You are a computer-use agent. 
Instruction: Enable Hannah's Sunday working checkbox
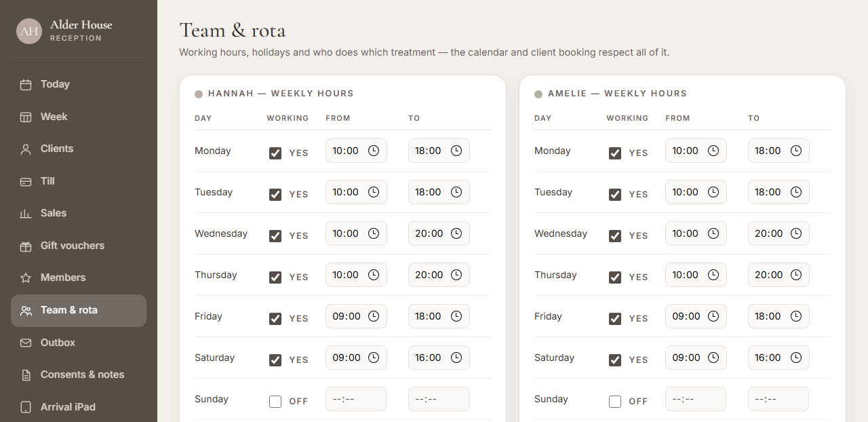click(x=275, y=402)
